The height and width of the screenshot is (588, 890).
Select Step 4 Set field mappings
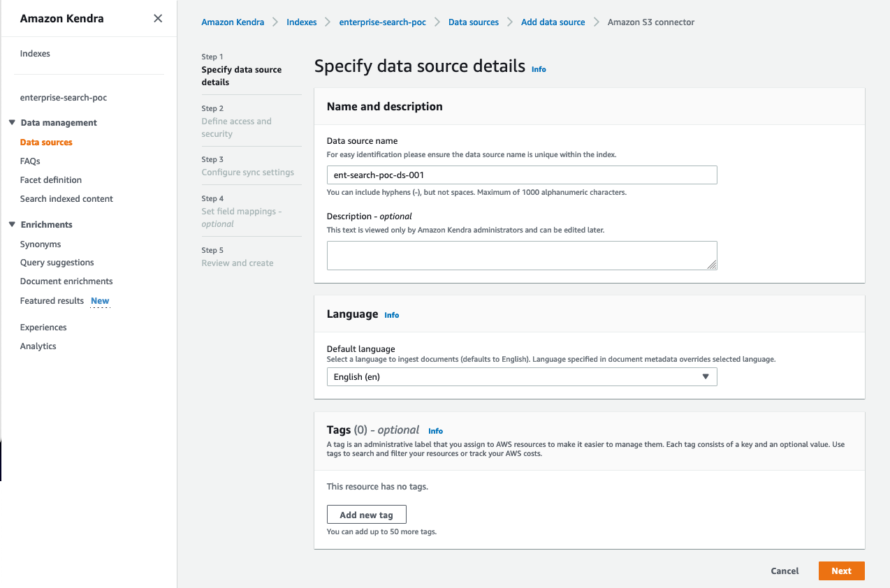pyautogui.click(x=241, y=218)
